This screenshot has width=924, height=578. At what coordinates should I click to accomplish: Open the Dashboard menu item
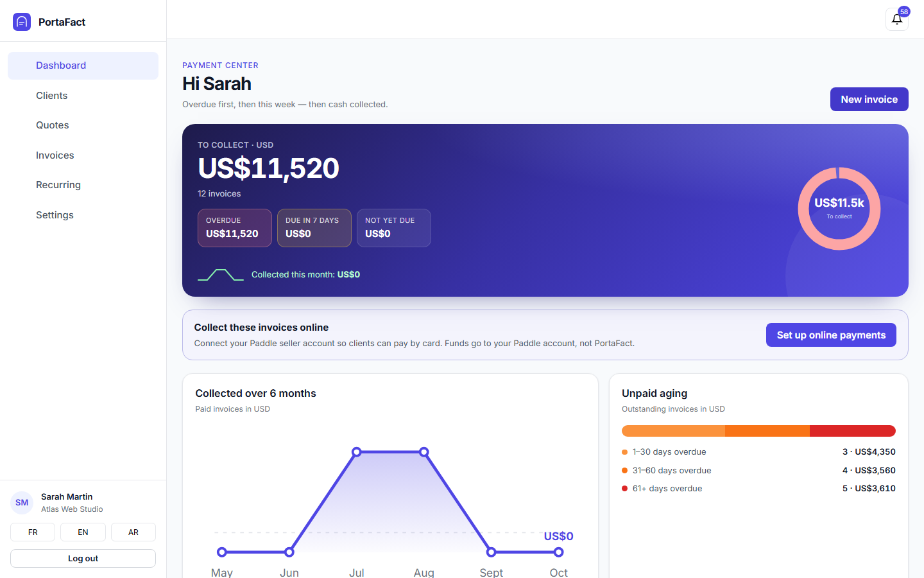point(83,66)
